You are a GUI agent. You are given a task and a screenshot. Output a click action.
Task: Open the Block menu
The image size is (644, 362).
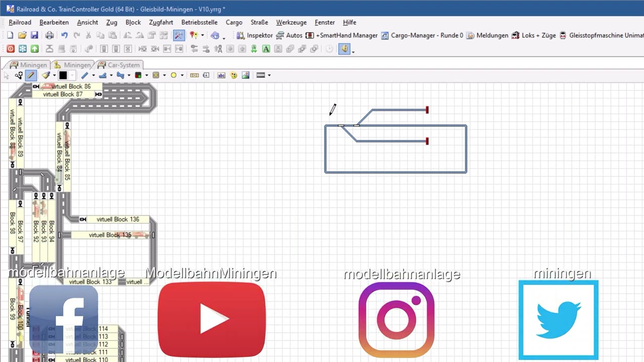(x=133, y=22)
